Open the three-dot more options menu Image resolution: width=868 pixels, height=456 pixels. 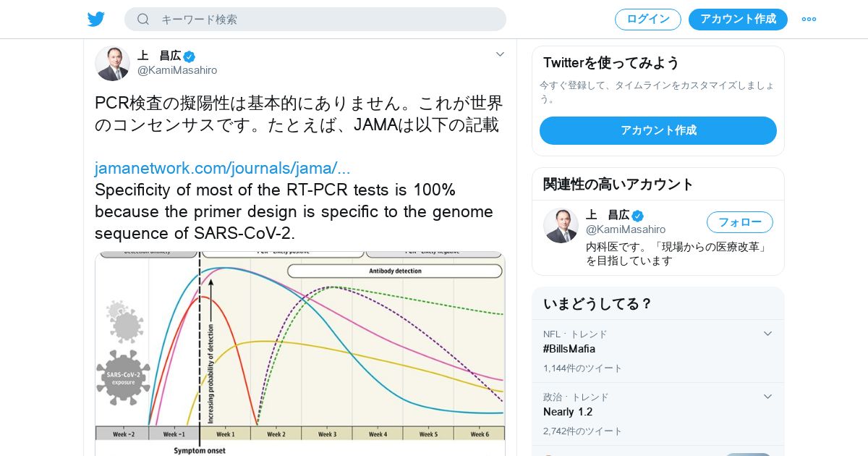click(x=809, y=20)
